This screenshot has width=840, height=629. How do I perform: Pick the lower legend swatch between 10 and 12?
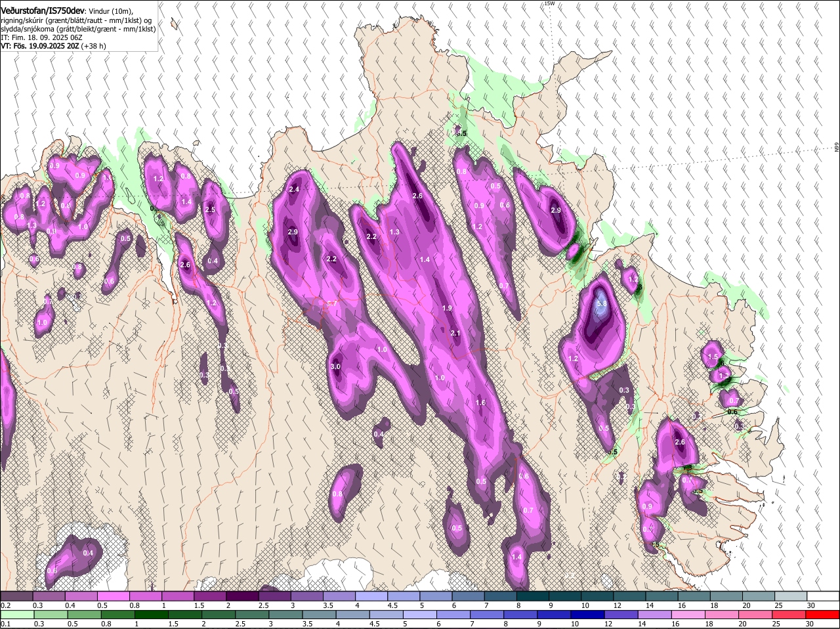589,615
